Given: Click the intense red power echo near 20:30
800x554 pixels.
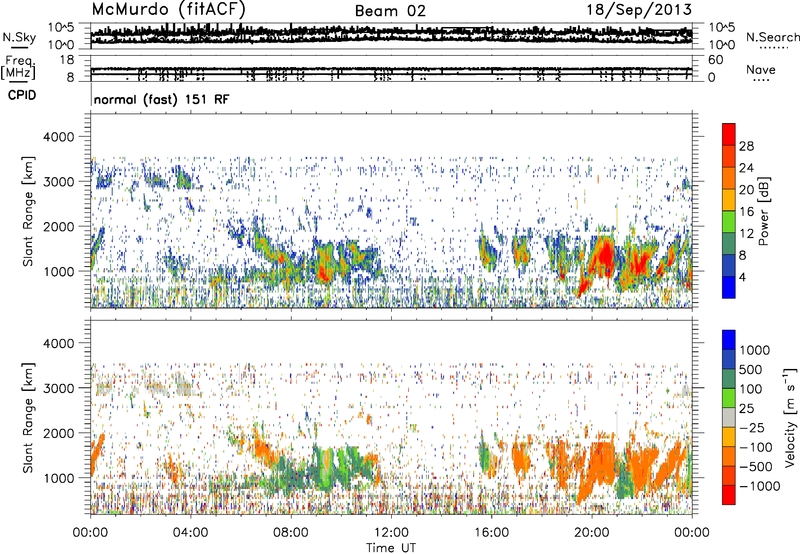Looking at the screenshot, I should (x=605, y=255).
